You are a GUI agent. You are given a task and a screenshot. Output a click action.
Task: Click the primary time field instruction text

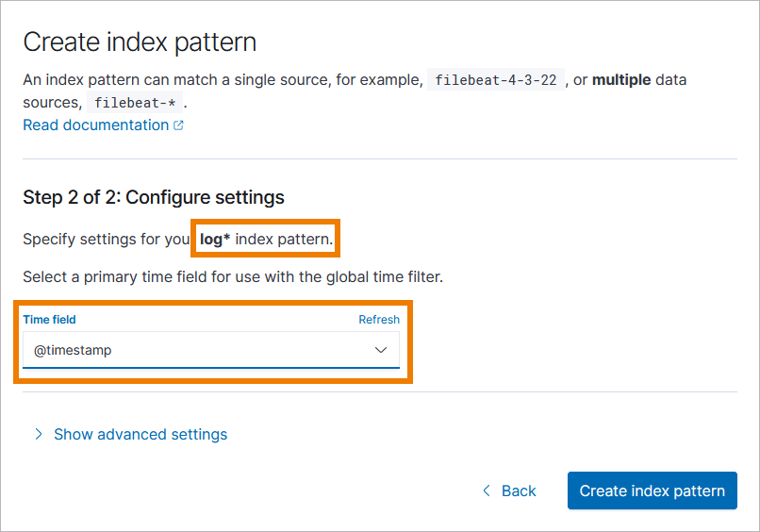coord(232,277)
